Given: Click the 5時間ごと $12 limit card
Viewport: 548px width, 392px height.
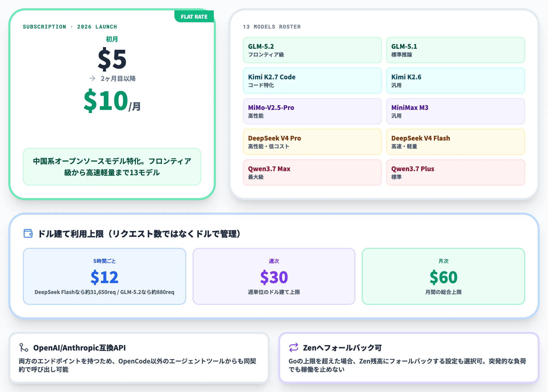Looking at the screenshot, I should pyautogui.click(x=105, y=276).
